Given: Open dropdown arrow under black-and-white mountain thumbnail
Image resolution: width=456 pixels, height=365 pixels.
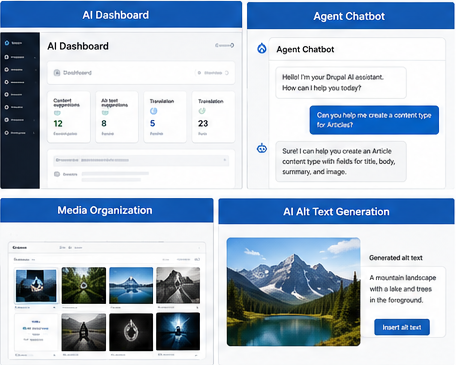Looking at the screenshot, I should point(197,307).
